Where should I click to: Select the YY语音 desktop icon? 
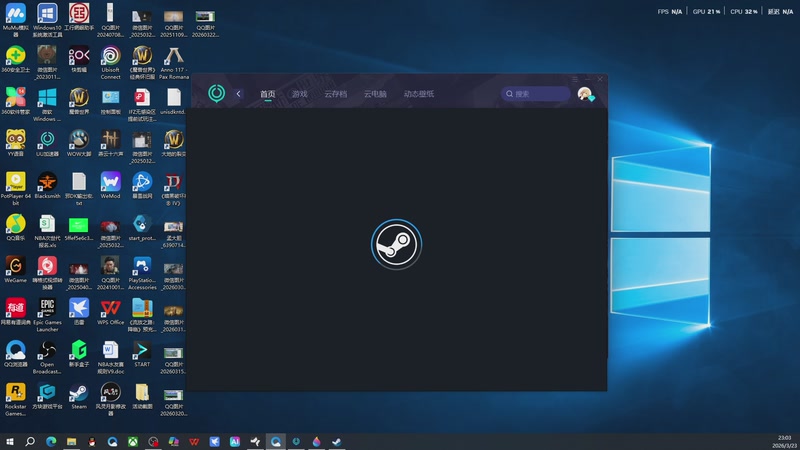15,143
